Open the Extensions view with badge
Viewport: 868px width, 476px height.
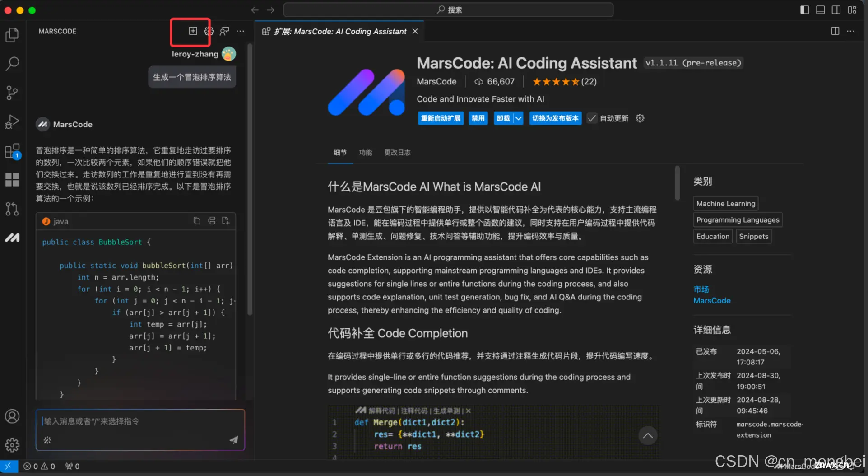pos(12,151)
